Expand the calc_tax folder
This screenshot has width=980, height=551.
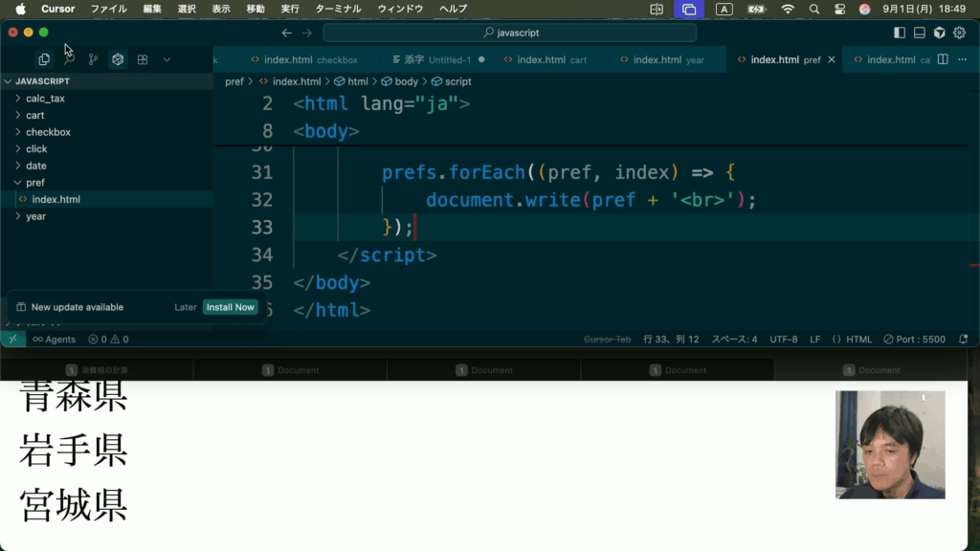45,99
